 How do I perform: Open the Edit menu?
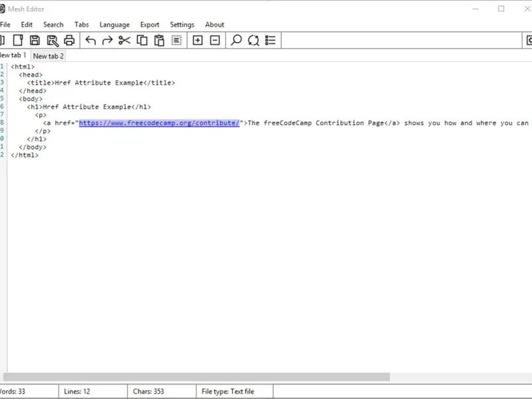tap(27, 25)
